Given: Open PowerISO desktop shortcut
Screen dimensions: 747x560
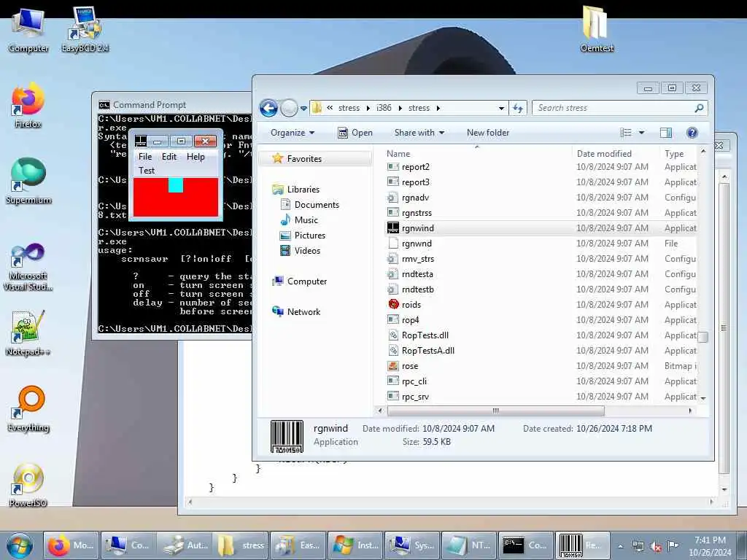Looking at the screenshot, I should 28,485.
